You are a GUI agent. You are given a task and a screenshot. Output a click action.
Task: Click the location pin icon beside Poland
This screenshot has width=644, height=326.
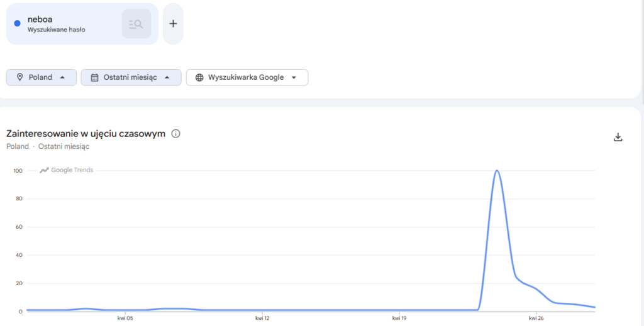[19, 77]
